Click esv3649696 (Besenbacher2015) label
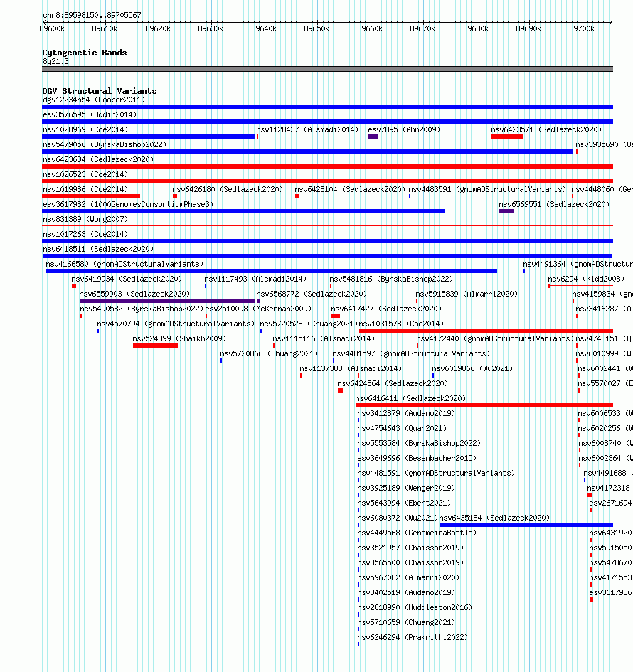633x672 pixels. pos(417,458)
